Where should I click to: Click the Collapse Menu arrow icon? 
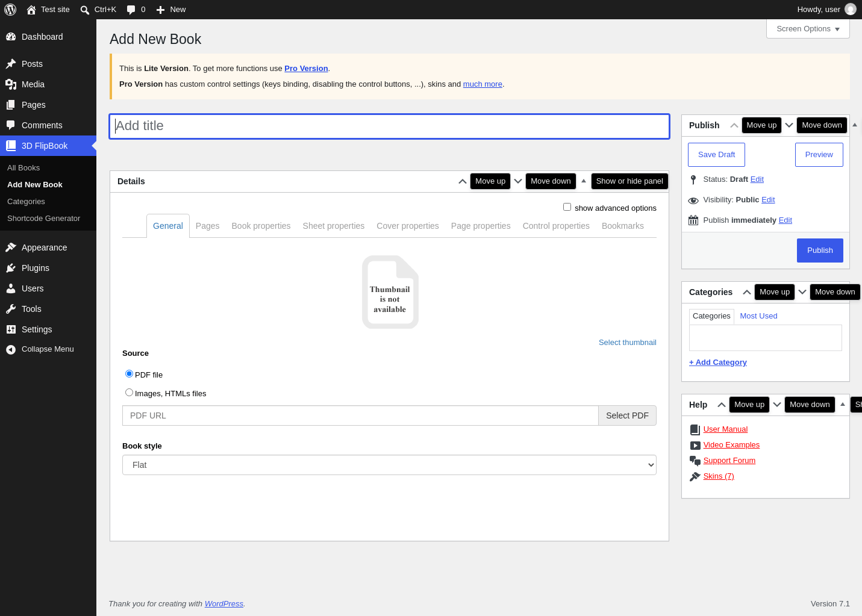click(11, 349)
